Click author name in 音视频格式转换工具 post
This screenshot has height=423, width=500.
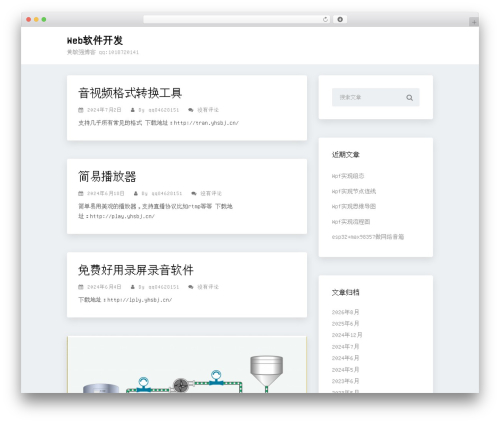[x=164, y=110]
